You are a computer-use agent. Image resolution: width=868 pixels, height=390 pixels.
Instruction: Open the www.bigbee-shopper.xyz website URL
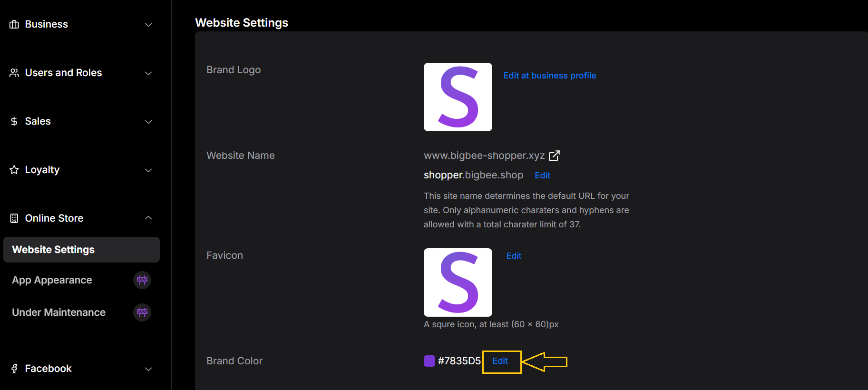pos(484,156)
